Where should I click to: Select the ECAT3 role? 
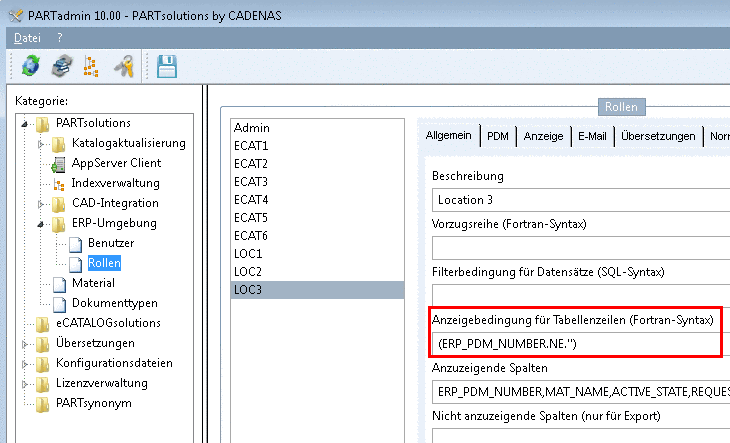click(317, 182)
